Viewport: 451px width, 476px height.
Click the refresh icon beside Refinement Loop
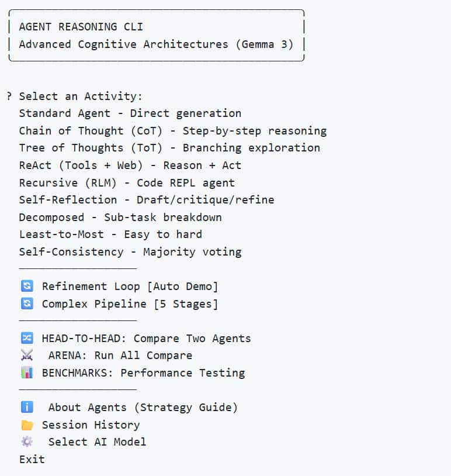[27, 287]
